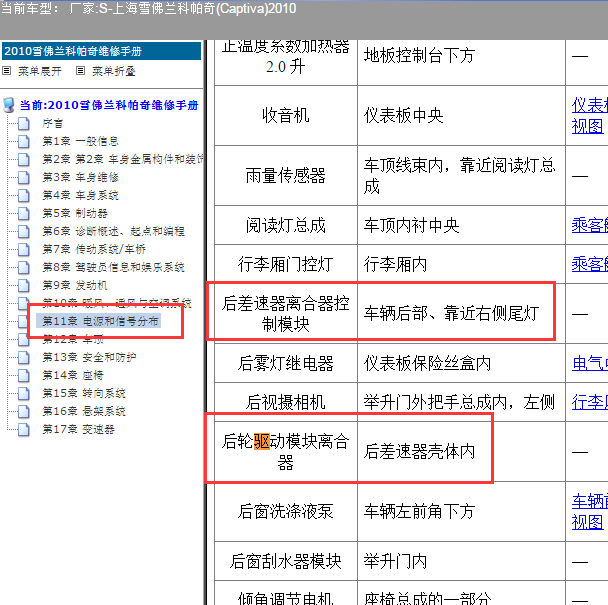Open chapter 第17章 变速器
Screen dimensions: 608x605
pyautogui.click(x=78, y=429)
